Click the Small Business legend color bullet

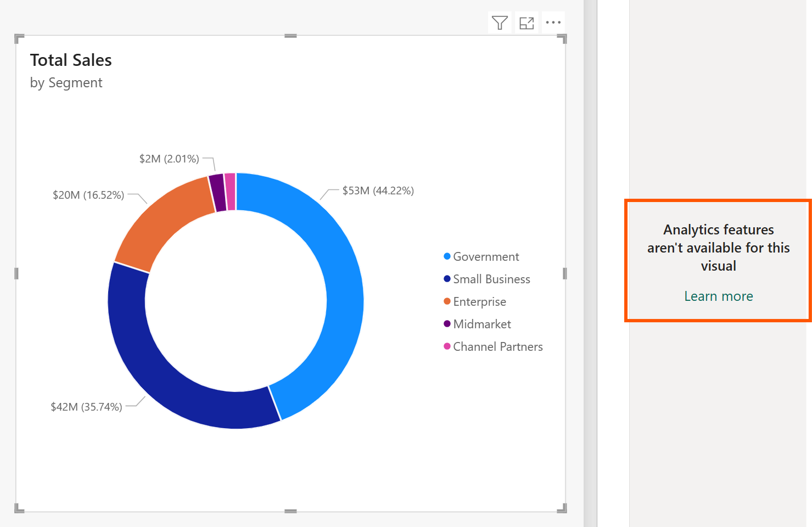(446, 278)
